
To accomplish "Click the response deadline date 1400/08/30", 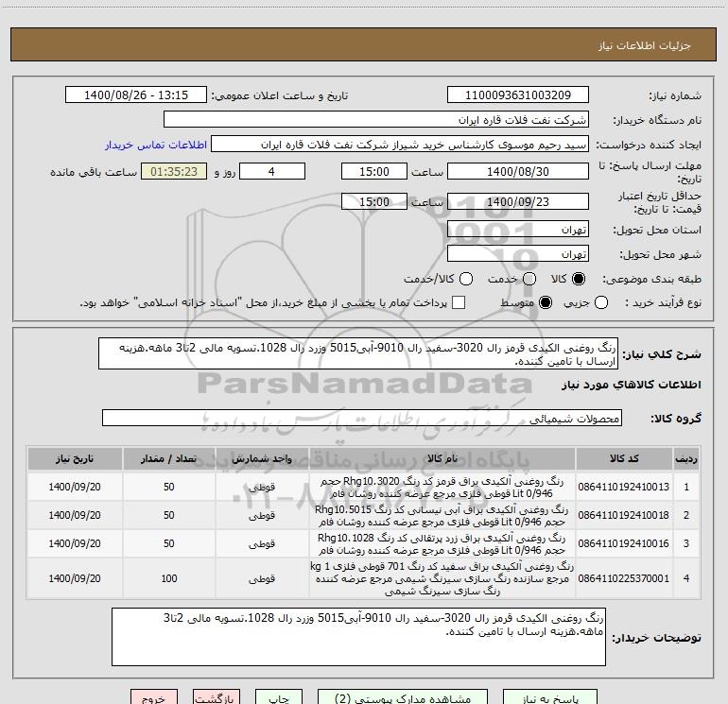I will pos(518,171).
